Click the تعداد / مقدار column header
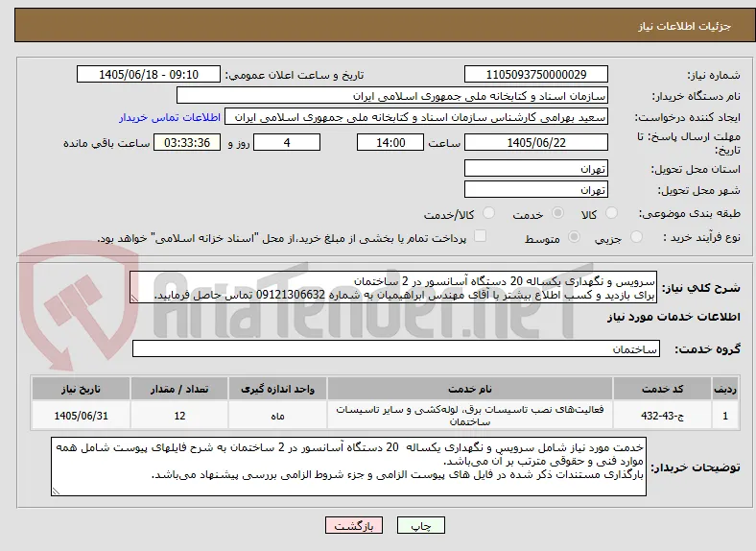This screenshot has width=756, height=551. coord(179,389)
